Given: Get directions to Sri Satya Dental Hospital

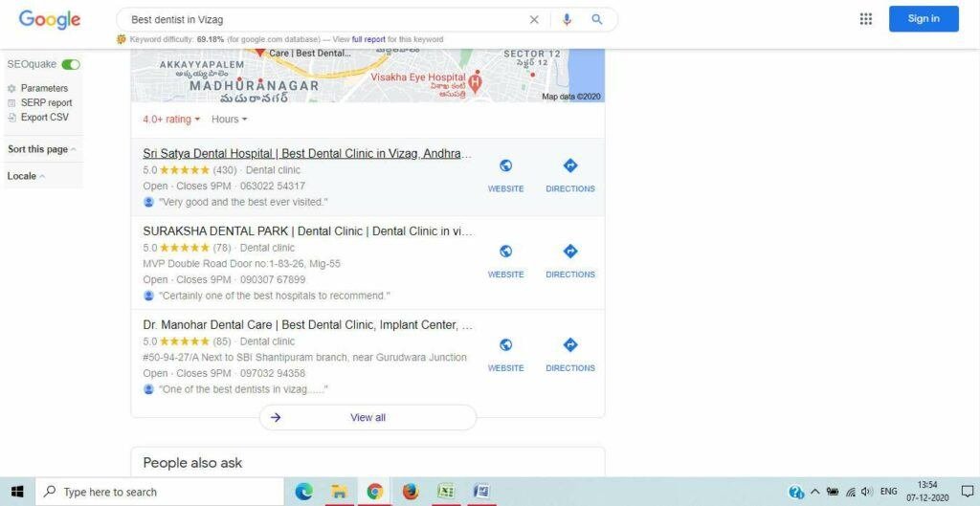Looking at the screenshot, I should pos(570,176).
